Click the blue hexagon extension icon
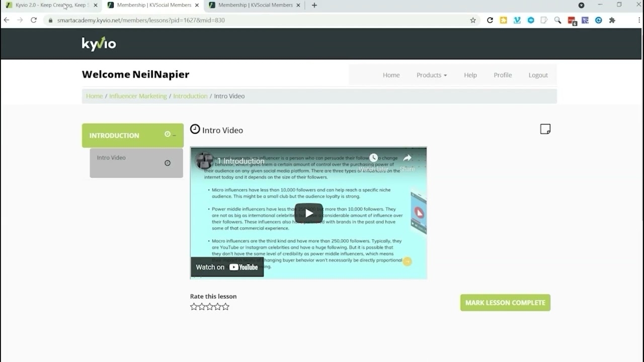 (x=531, y=20)
